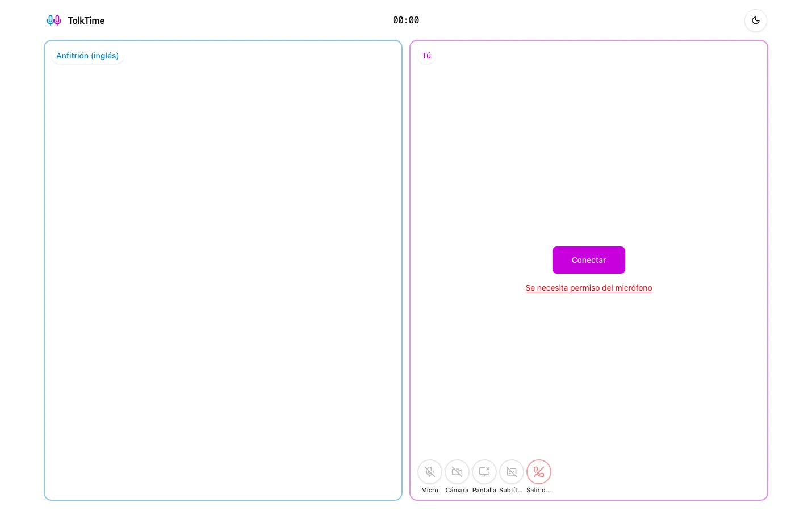Click the 'Micro' caption text
Screen dimensions: 812x511
[x=430, y=490]
